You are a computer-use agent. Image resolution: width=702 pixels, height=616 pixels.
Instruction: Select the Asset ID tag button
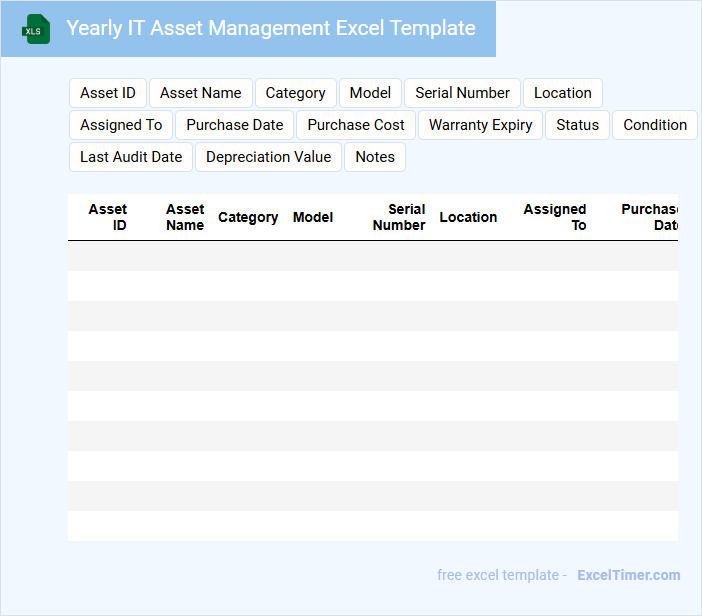coord(108,93)
